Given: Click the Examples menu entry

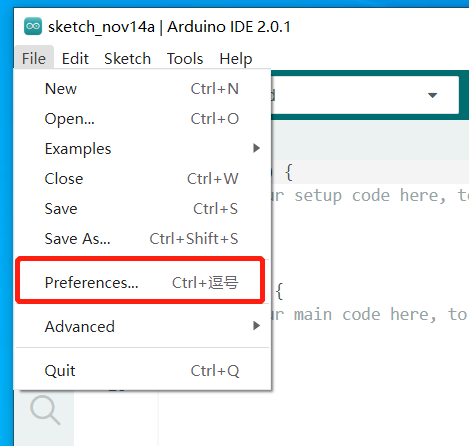Looking at the screenshot, I should point(142,149).
